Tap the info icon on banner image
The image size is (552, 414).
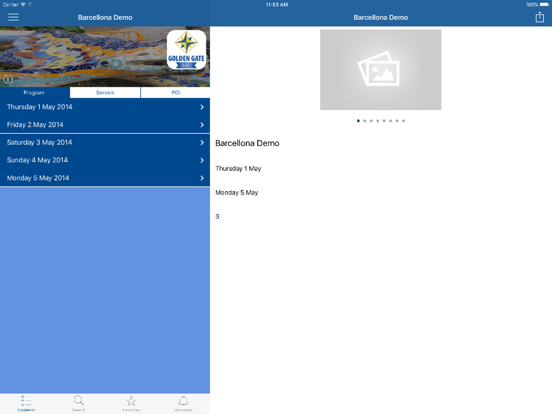8,79
